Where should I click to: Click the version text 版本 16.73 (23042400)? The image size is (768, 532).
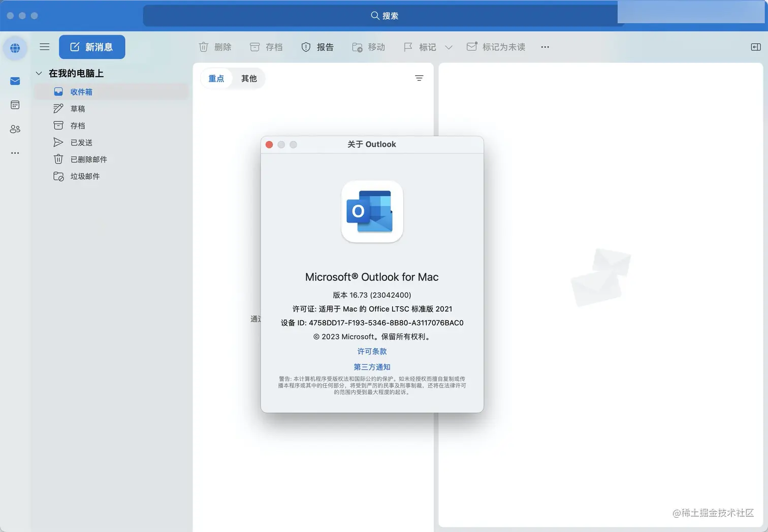pos(372,295)
